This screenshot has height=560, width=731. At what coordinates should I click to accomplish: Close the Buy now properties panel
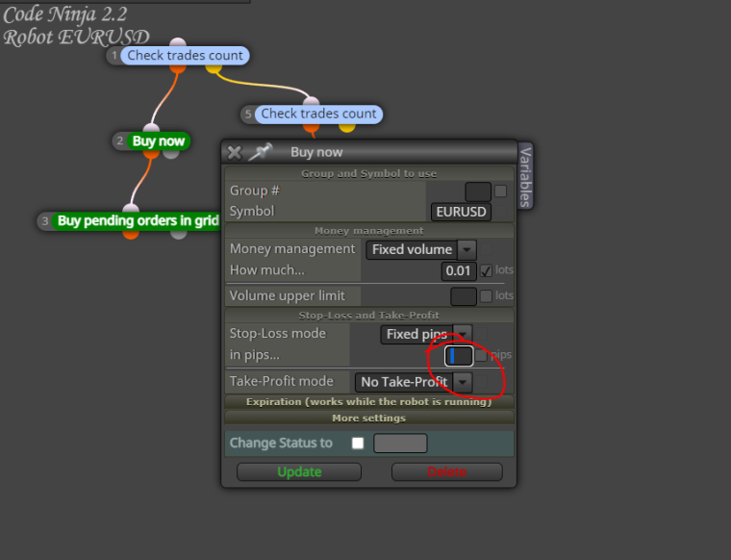pos(235,152)
